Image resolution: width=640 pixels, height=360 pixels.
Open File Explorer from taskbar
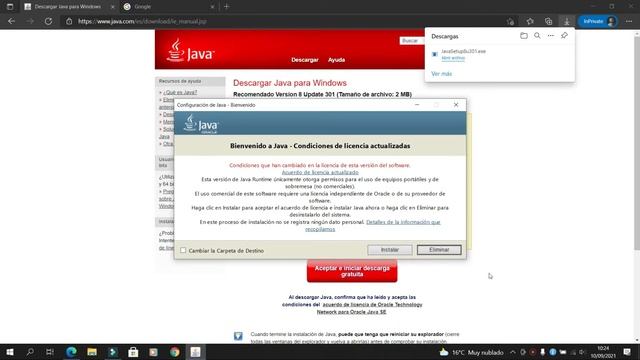tap(92, 352)
